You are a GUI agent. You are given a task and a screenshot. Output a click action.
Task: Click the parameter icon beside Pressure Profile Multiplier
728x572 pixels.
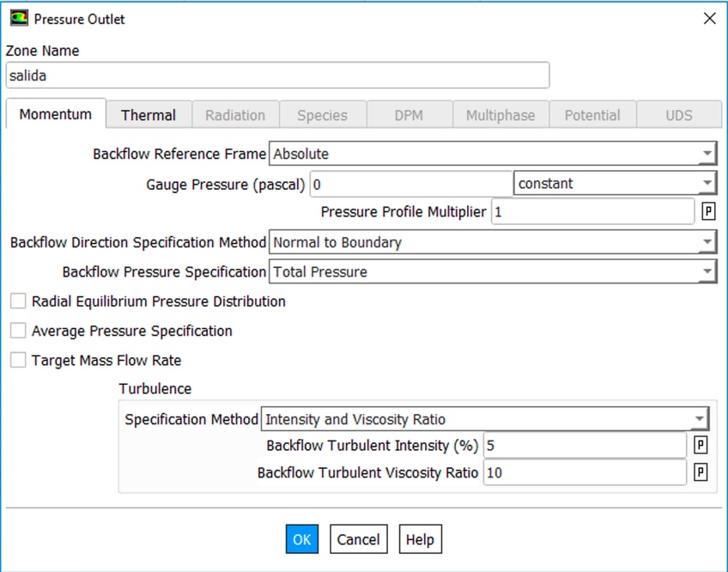pyautogui.click(x=708, y=212)
